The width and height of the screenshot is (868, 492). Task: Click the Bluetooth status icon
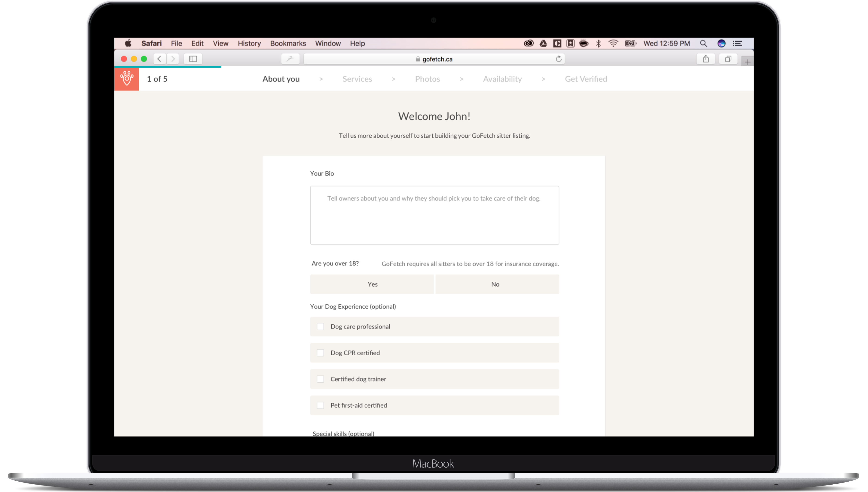[599, 43]
